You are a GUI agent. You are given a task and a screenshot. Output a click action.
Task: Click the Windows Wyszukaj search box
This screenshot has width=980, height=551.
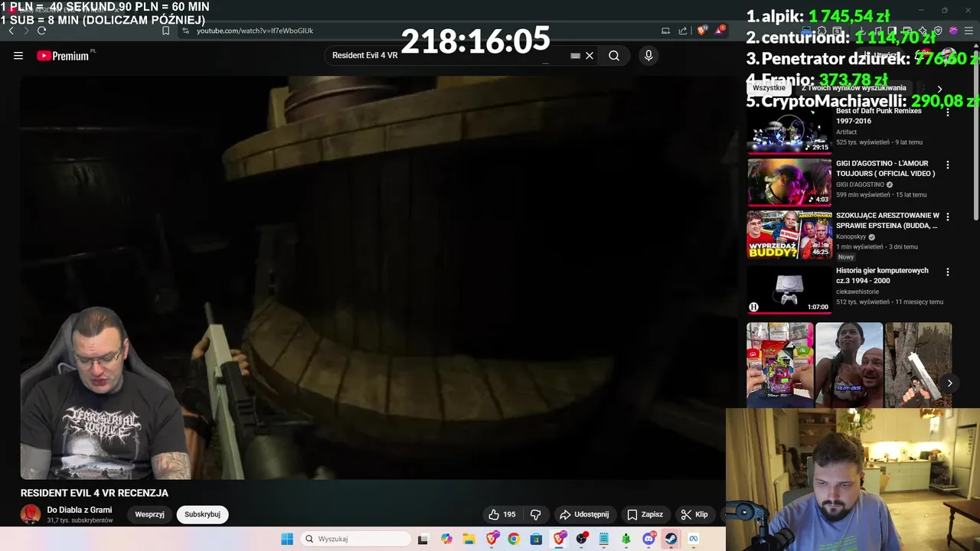pos(355,539)
